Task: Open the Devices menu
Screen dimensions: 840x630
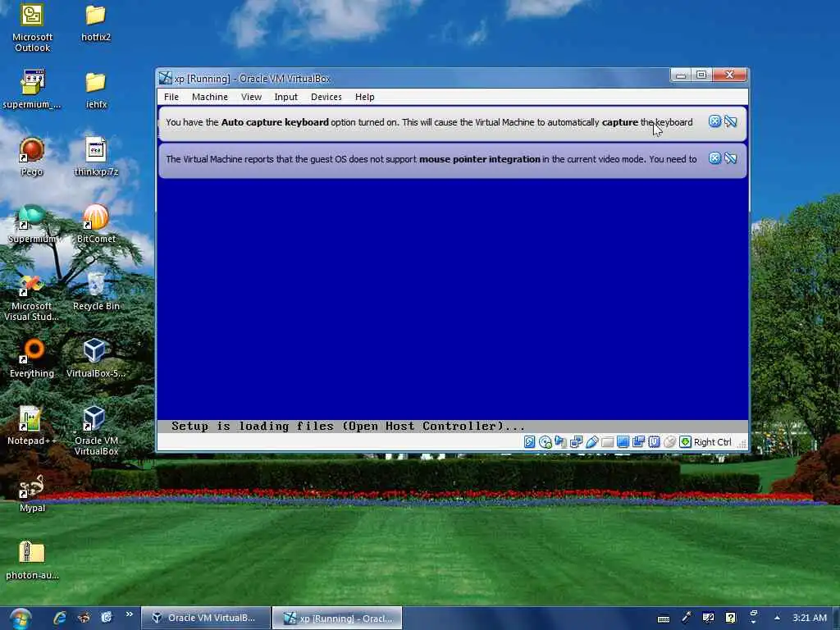Action: tap(326, 97)
